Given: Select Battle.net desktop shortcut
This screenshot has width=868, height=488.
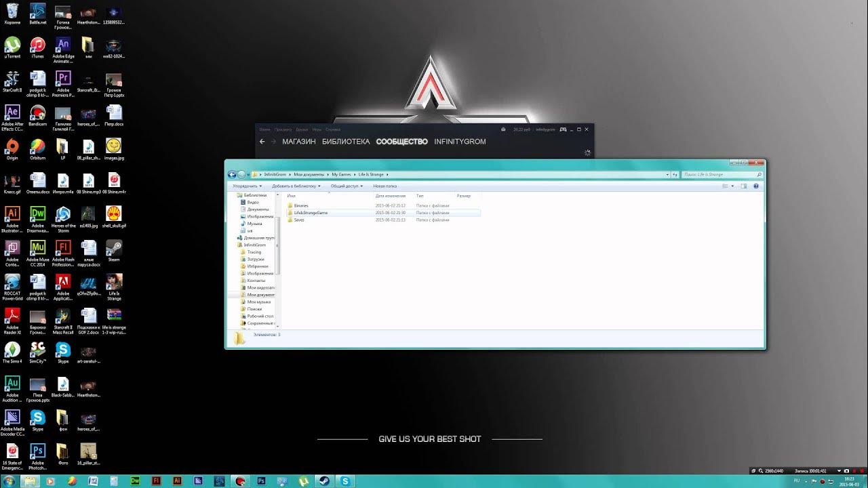Looking at the screenshot, I should coord(38,14).
